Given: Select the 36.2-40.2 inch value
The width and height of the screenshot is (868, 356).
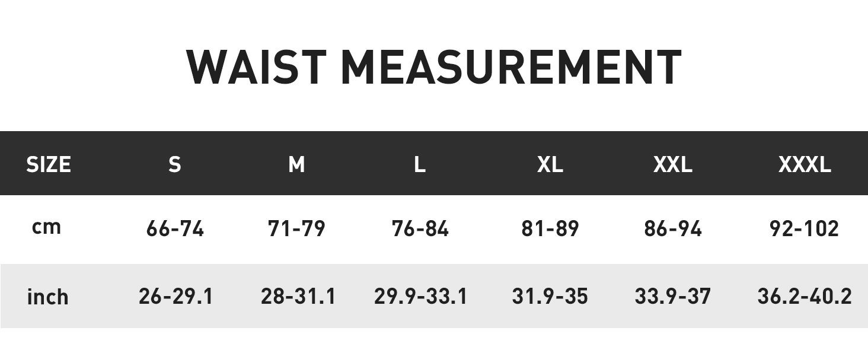Looking at the screenshot, I should point(804,296).
